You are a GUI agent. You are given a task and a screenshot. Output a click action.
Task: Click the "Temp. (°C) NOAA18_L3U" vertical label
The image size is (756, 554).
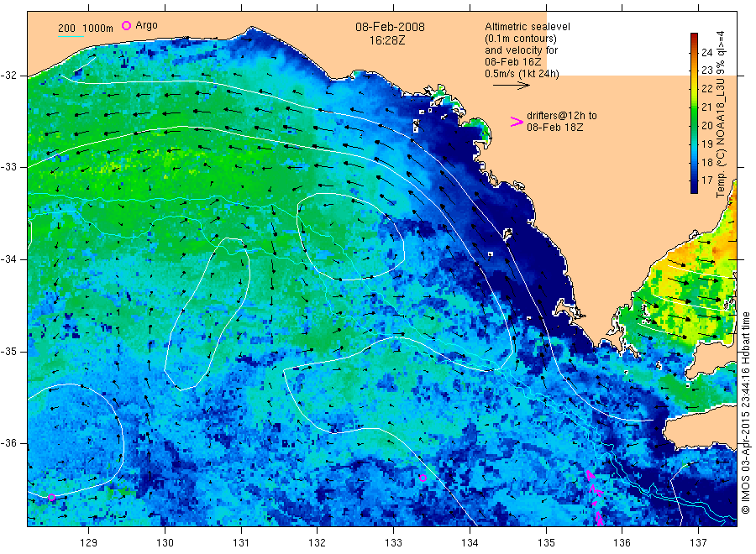click(x=721, y=137)
